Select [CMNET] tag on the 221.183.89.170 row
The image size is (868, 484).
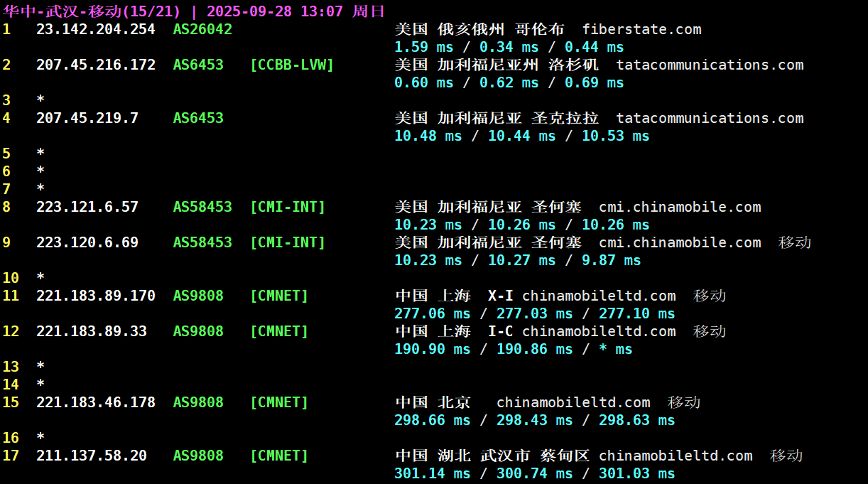(279, 296)
